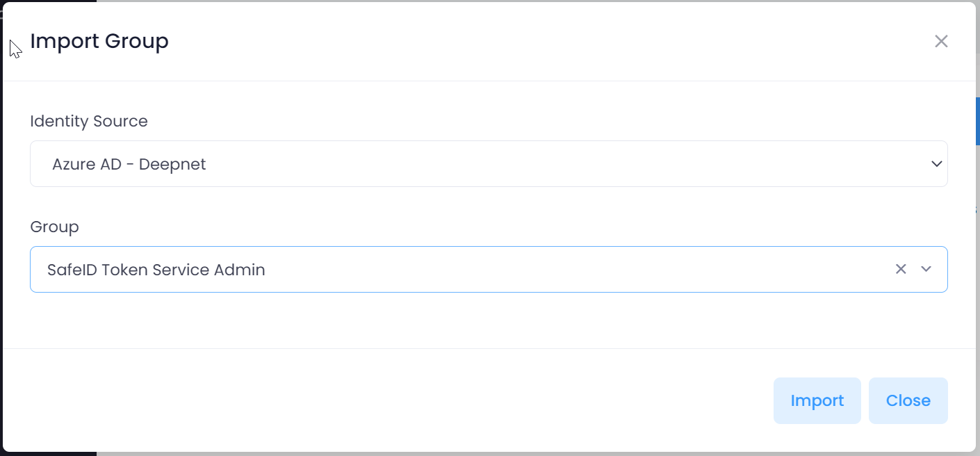980x456 pixels.
Task: Select the "SafeID Token Service Admin" value text
Action: [156, 270]
